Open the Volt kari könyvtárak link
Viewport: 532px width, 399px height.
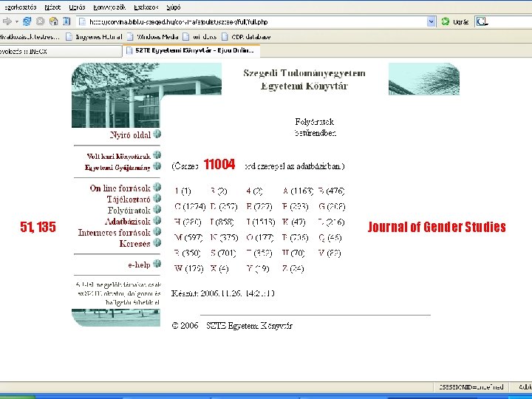[118, 157]
